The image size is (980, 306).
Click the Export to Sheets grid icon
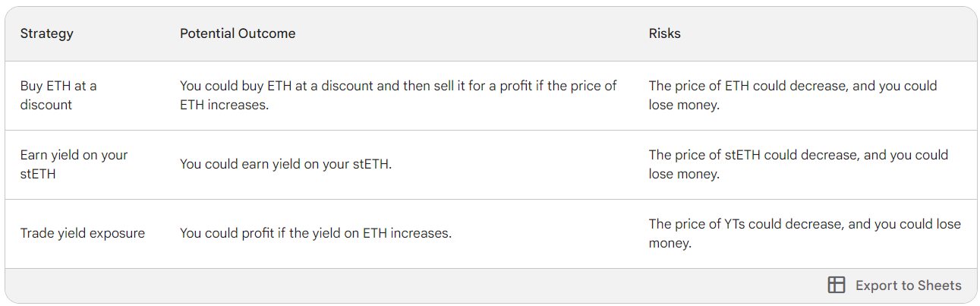click(x=836, y=285)
